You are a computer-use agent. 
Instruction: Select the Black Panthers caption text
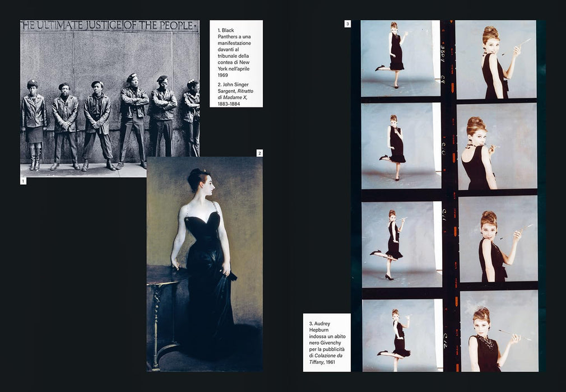234,53
